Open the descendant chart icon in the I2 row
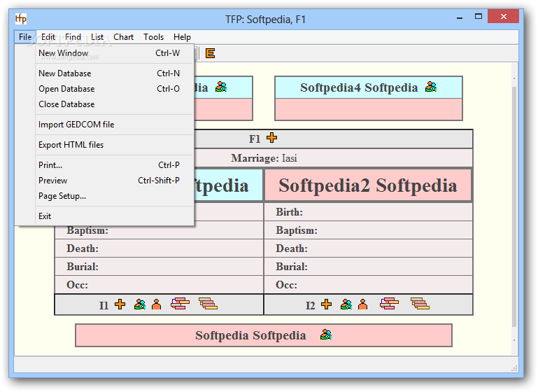Image resolution: width=538 pixels, height=392 pixels. coord(420,303)
